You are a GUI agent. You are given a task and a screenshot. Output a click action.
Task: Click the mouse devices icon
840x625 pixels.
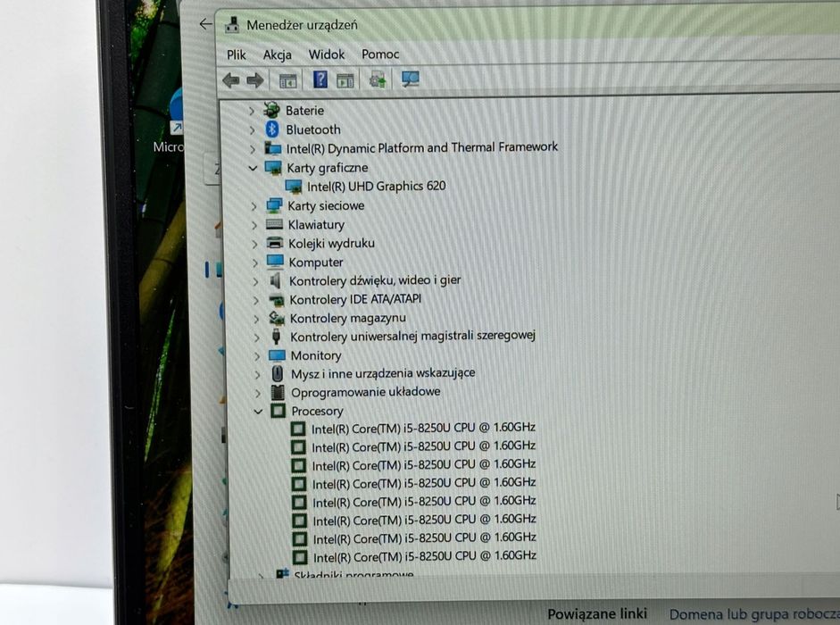pos(278,373)
